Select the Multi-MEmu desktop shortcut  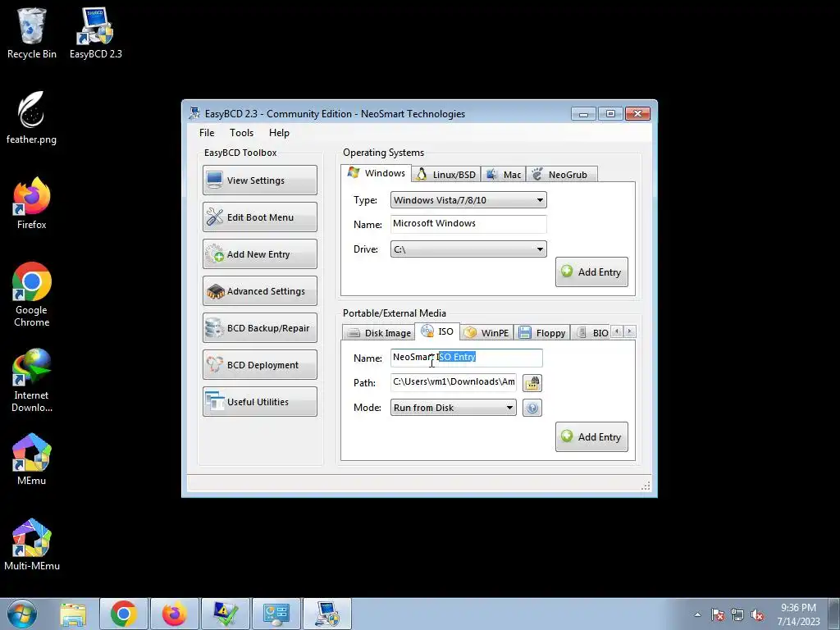click(x=31, y=545)
